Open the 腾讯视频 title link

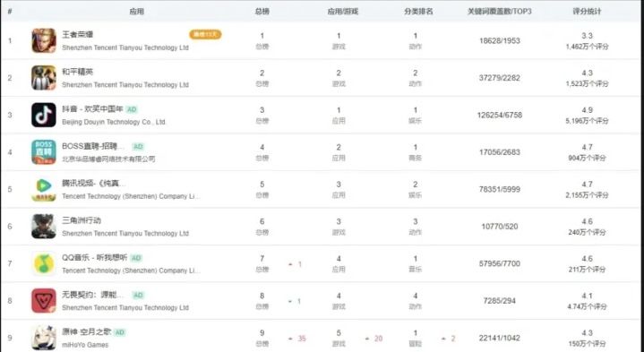(94, 184)
